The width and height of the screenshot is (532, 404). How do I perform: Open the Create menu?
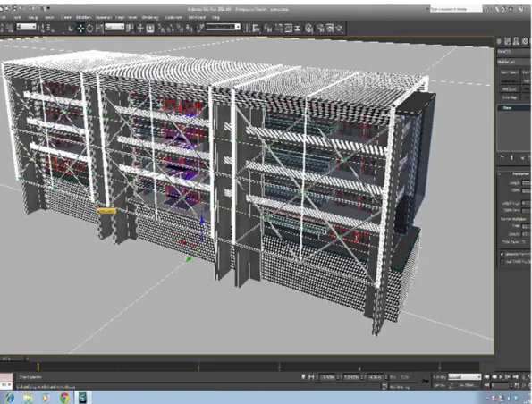click(x=66, y=17)
